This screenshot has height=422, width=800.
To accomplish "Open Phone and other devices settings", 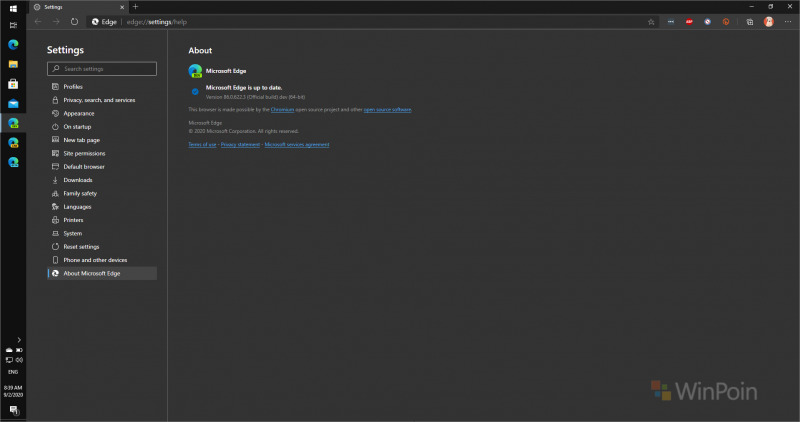I will [x=102, y=260].
